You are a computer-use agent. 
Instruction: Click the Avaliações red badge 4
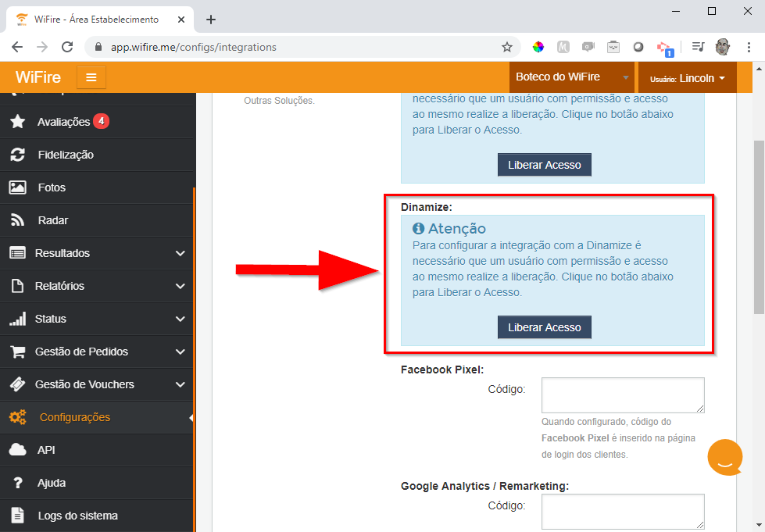pos(101,120)
